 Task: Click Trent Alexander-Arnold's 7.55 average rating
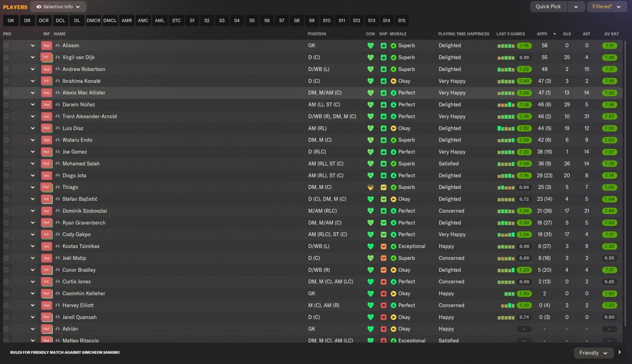610,116
